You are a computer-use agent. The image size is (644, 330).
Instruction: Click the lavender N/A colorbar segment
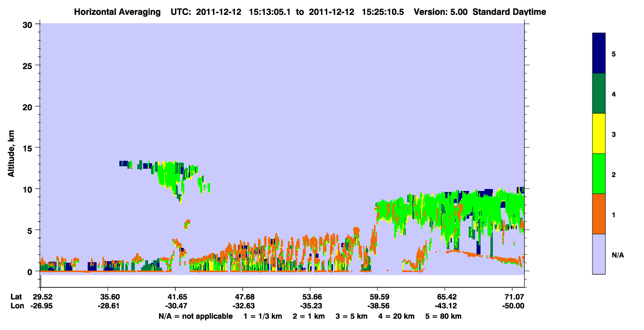[598, 254]
